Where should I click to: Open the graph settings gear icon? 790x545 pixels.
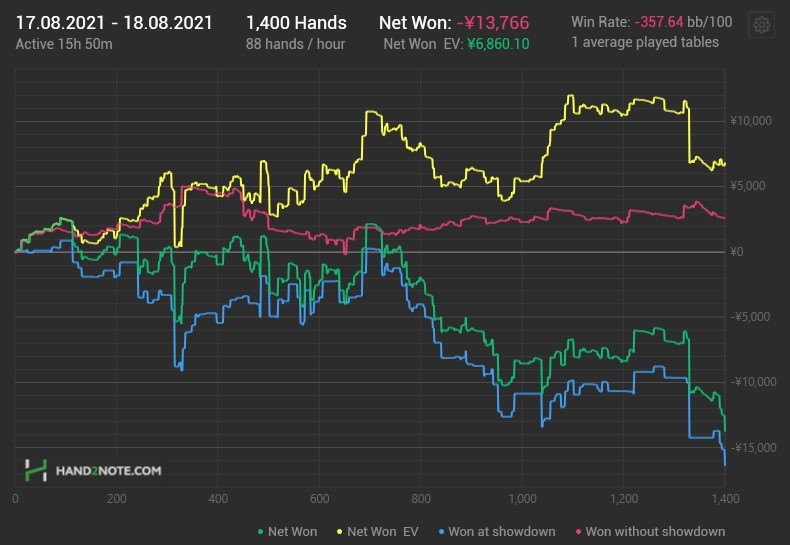[762, 26]
